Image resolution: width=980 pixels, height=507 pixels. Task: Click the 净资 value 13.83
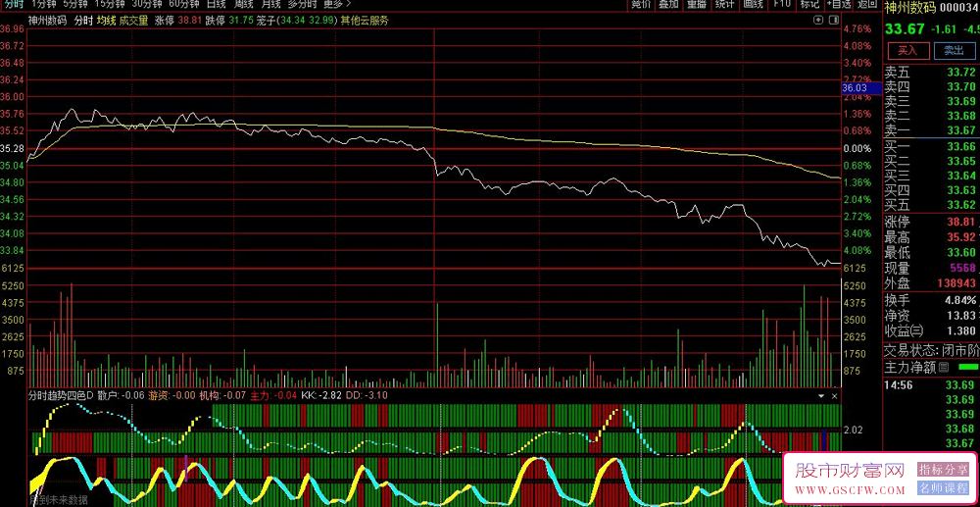tap(960, 315)
